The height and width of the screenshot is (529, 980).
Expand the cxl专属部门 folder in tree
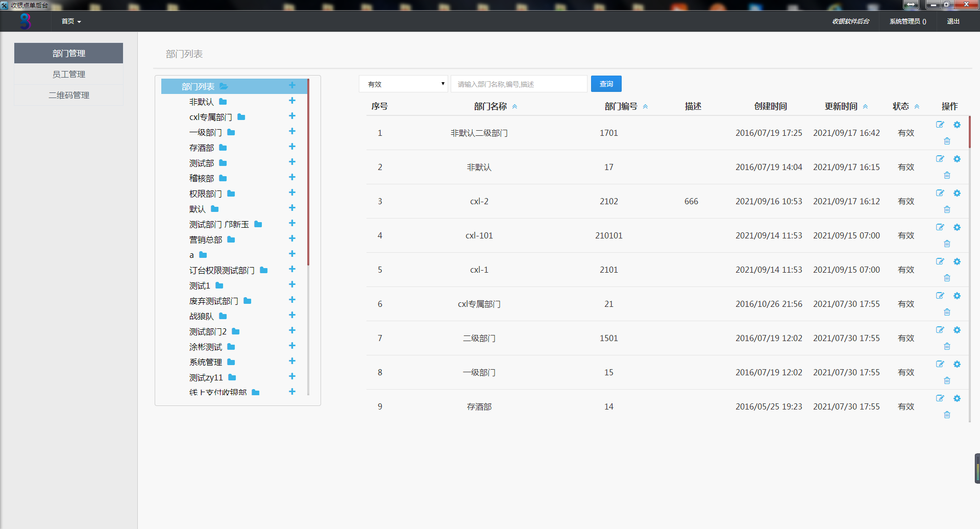click(241, 117)
